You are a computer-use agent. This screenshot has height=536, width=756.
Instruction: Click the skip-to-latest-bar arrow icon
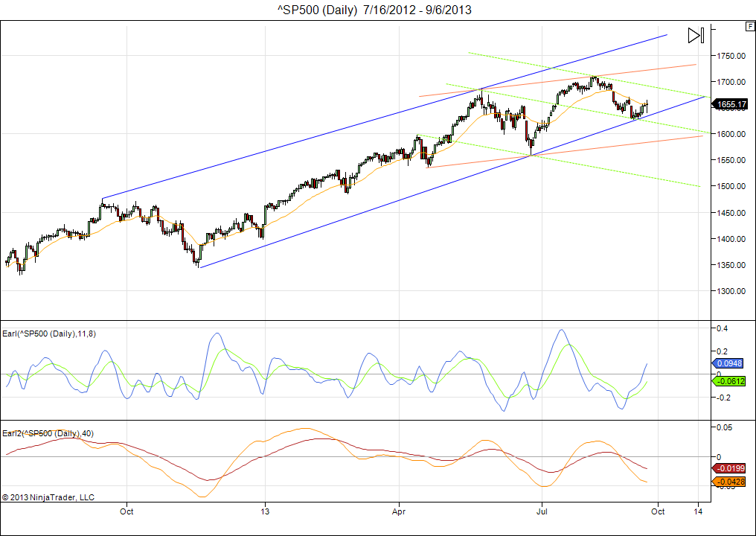click(696, 35)
